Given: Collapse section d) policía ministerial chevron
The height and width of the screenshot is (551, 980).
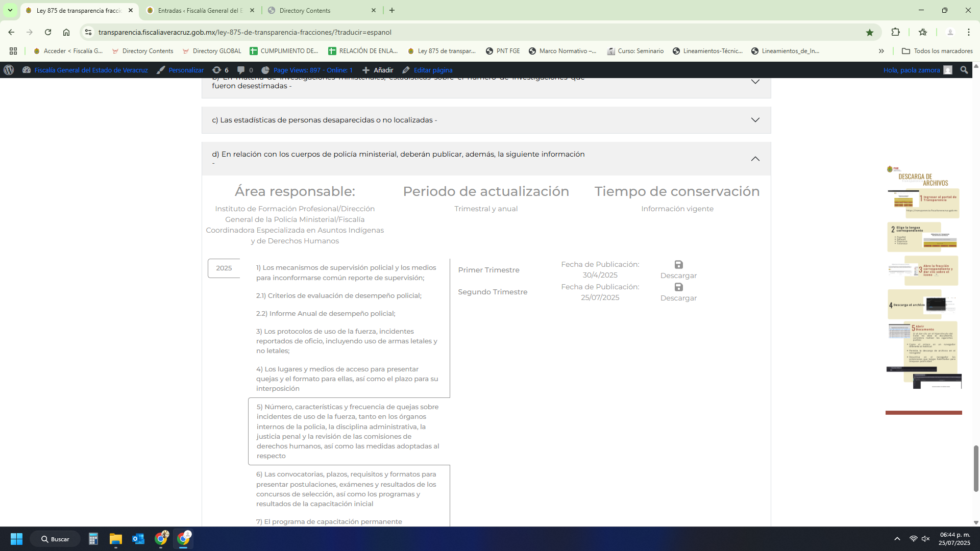Looking at the screenshot, I should (755, 159).
